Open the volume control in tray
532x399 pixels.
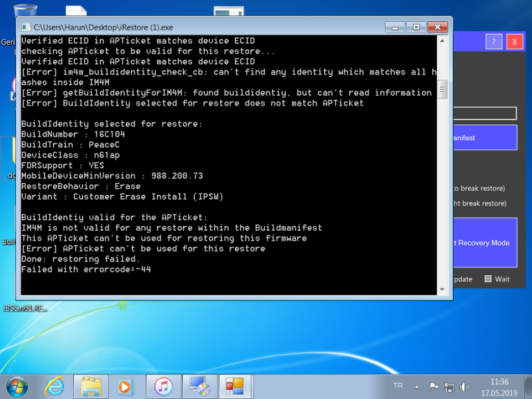click(x=464, y=386)
